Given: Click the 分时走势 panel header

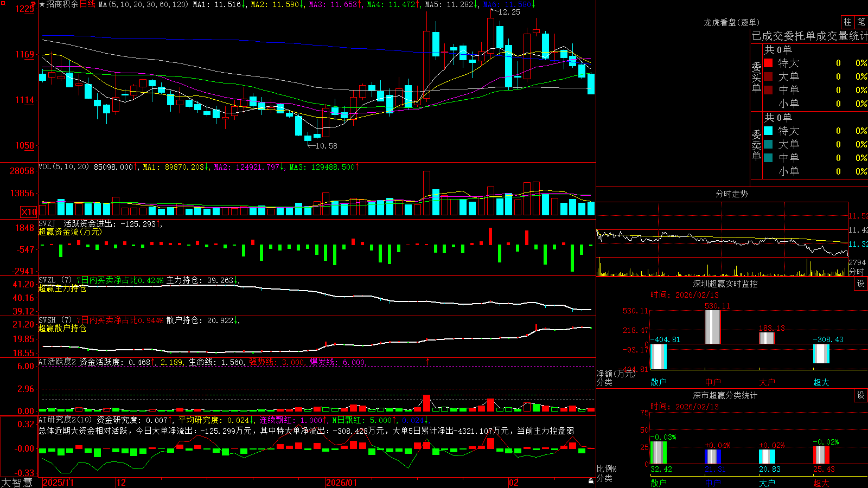Looking at the screenshot, I should click(x=731, y=194).
